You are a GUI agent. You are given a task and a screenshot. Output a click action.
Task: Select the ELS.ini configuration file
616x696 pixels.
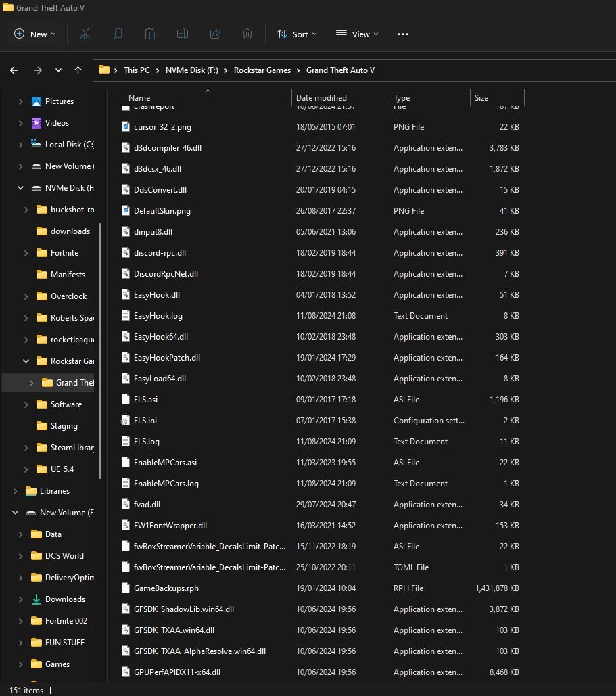(145, 421)
